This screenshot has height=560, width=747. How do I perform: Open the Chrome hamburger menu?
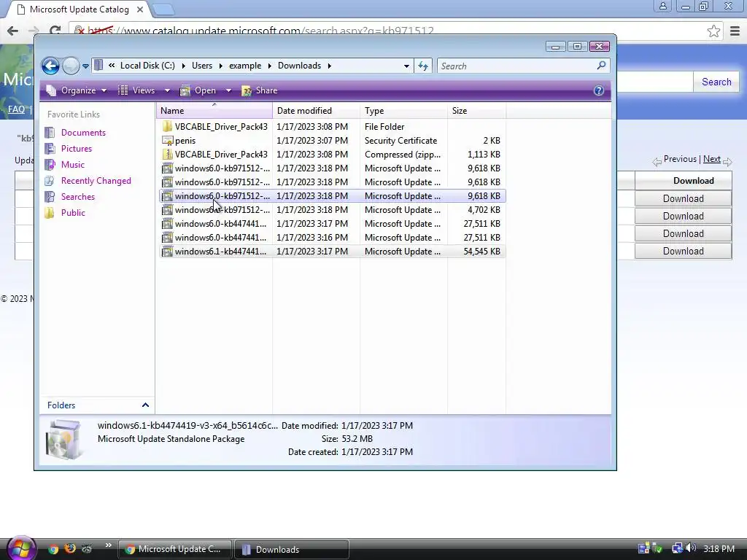pos(735,31)
